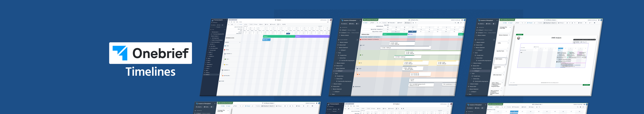Click search icon in Road to War window
This screenshot has height=114, width=644.
pyautogui.click(x=455, y=23)
